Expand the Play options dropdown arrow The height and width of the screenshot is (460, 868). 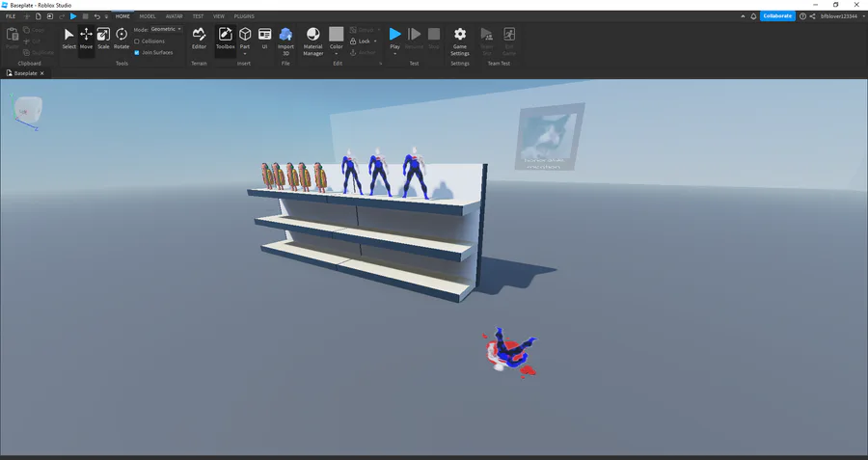click(x=394, y=54)
